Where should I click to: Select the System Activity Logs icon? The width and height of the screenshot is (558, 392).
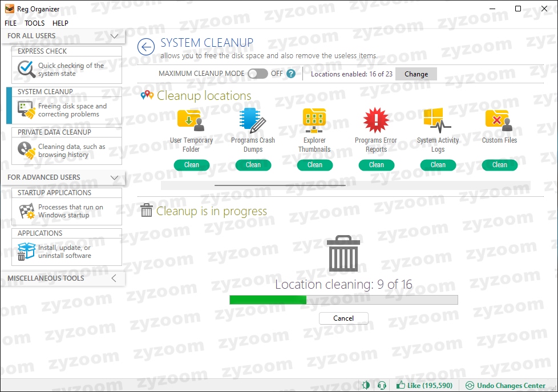pyautogui.click(x=438, y=120)
